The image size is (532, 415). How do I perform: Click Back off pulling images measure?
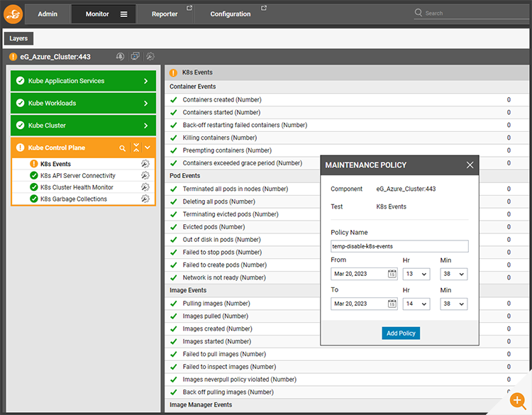pos(228,392)
